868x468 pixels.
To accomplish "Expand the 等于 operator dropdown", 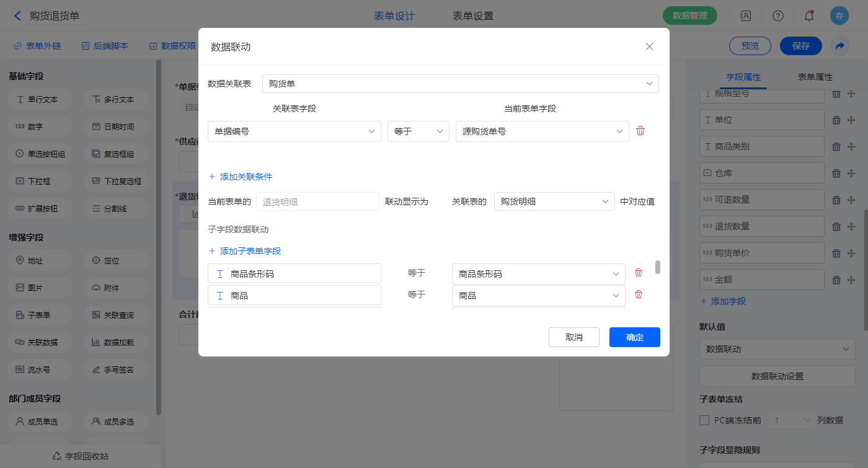I will coord(418,131).
